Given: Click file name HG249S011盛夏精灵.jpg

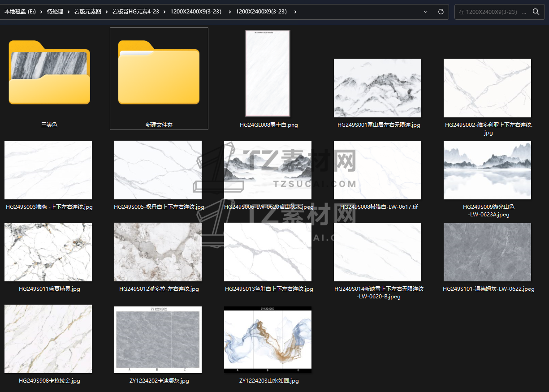Looking at the screenshot, I should click(49, 289).
